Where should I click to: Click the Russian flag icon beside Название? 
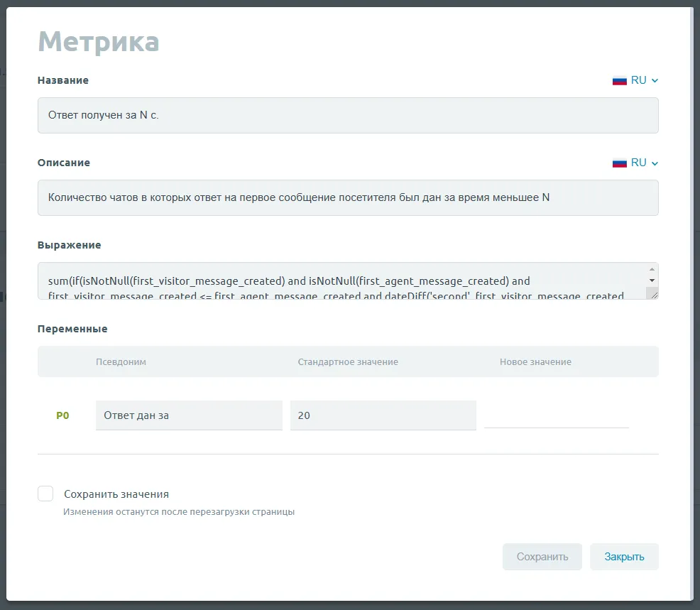click(619, 80)
